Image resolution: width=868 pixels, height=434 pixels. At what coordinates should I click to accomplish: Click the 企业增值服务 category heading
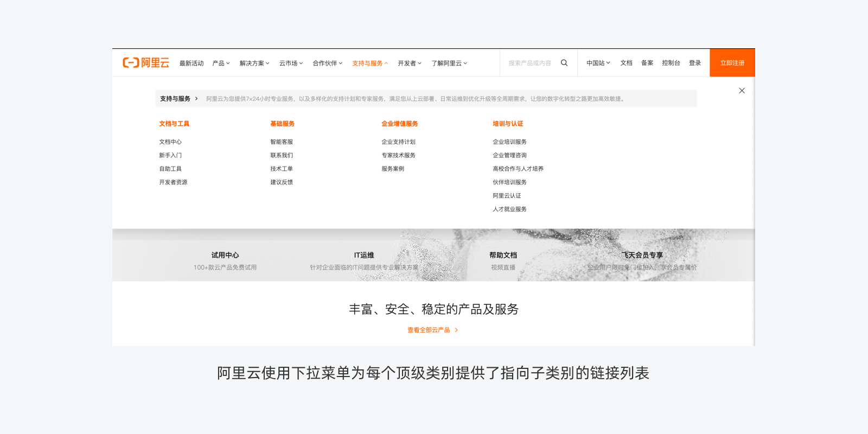coord(400,124)
